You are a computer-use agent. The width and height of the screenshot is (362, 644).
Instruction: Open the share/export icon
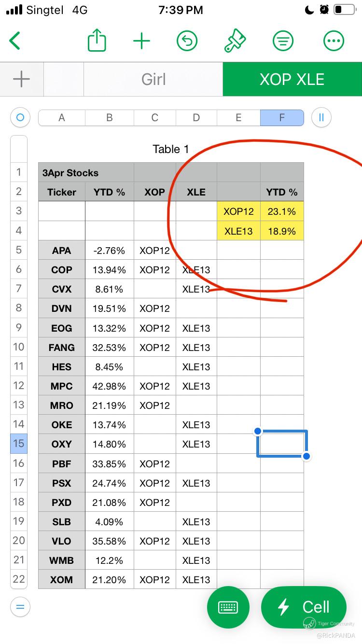coord(97,41)
